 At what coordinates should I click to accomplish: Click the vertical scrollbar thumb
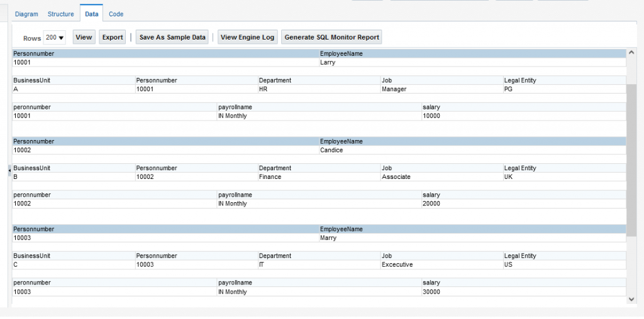tap(631, 160)
